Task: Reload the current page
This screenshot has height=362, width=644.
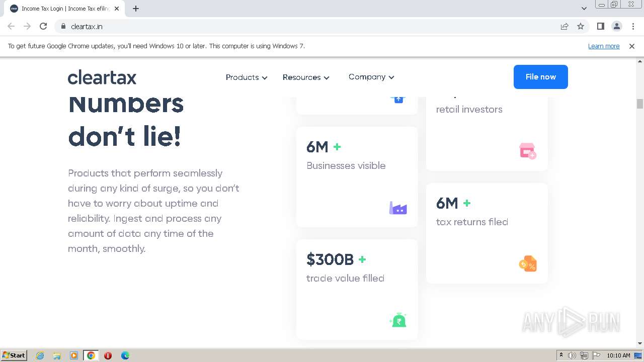Action: point(43,26)
